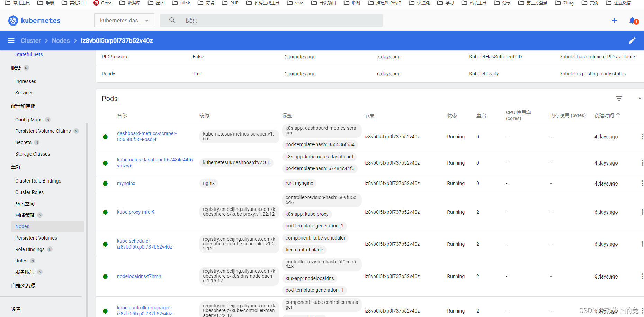Click the sidebar vertical scrollbar
644x317 pixels.
(87, 220)
